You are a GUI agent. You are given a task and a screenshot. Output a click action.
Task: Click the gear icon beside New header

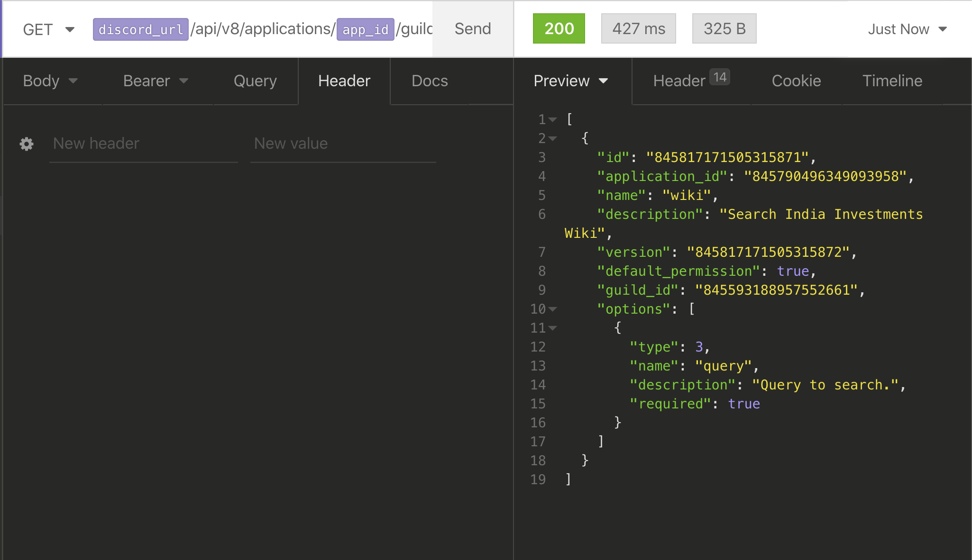coord(27,144)
